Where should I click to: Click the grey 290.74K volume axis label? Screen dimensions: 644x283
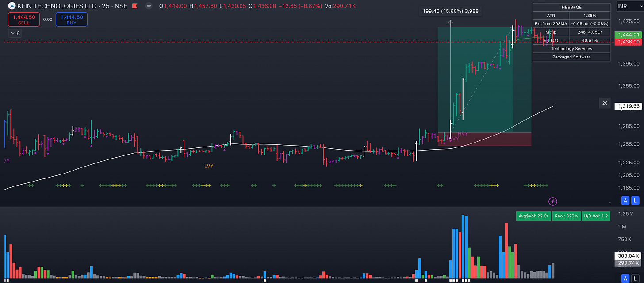(627, 263)
